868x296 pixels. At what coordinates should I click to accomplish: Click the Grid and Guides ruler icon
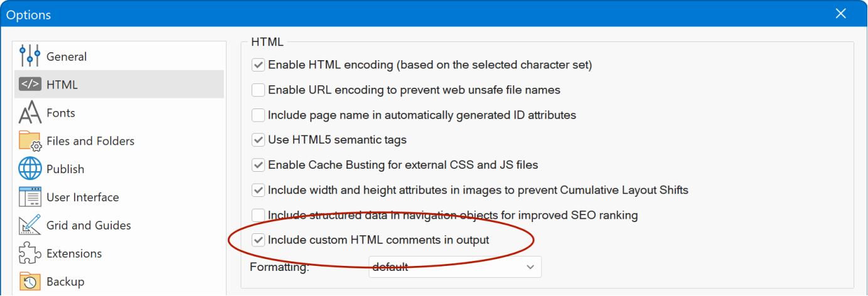[x=29, y=225]
